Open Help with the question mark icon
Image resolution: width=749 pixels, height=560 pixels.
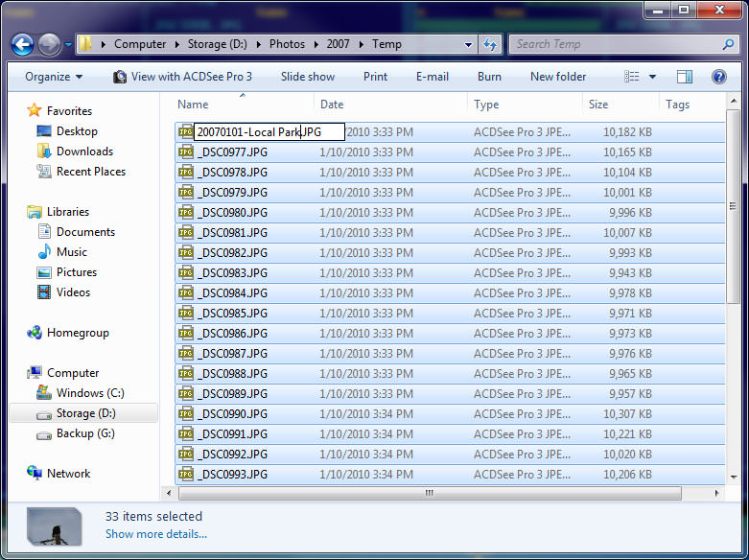click(719, 77)
